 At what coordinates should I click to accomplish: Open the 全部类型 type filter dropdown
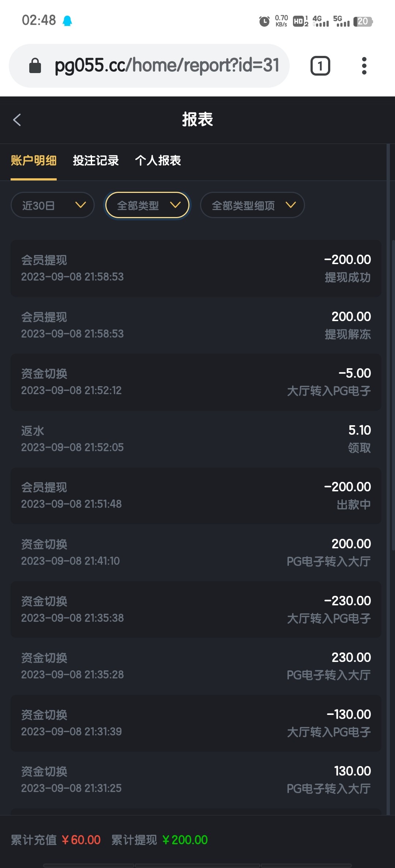pos(147,205)
